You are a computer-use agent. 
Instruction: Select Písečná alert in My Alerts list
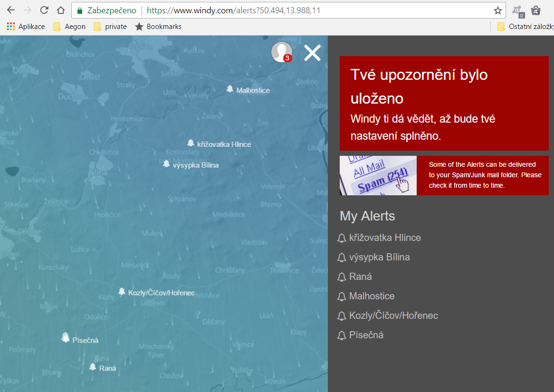click(366, 335)
